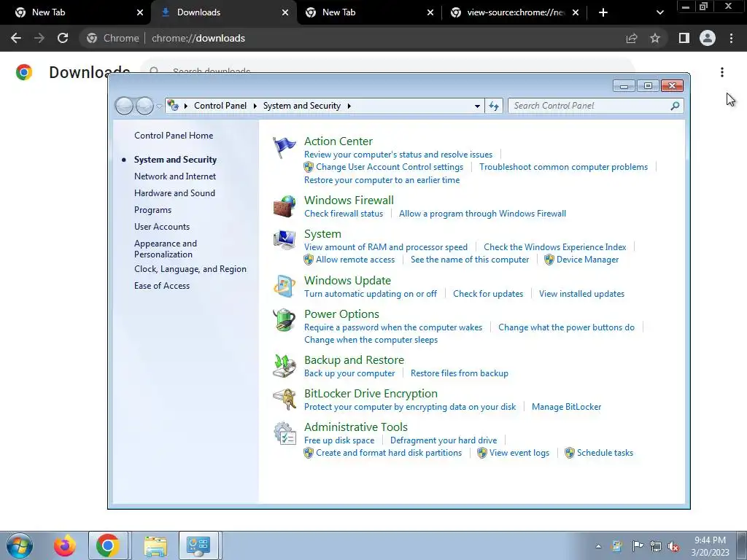Reload the Chrome page

[63, 38]
